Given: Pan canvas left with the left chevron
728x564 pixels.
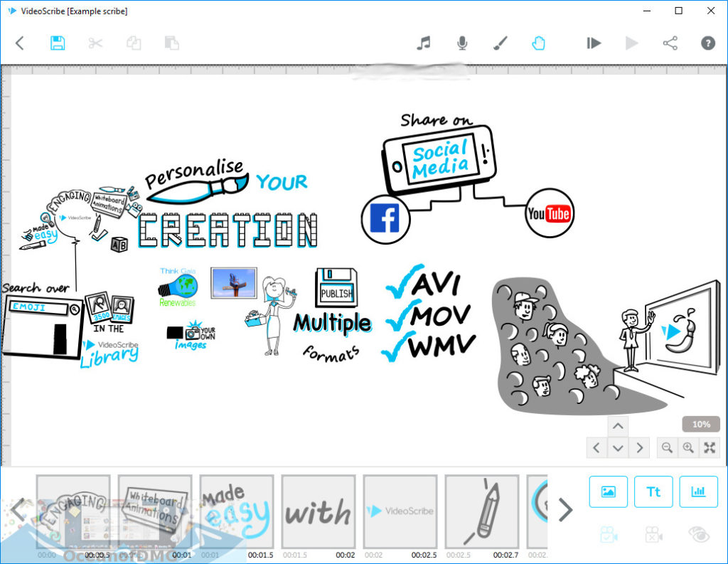Looking at the screenshot, I should [x=596, y=448].
